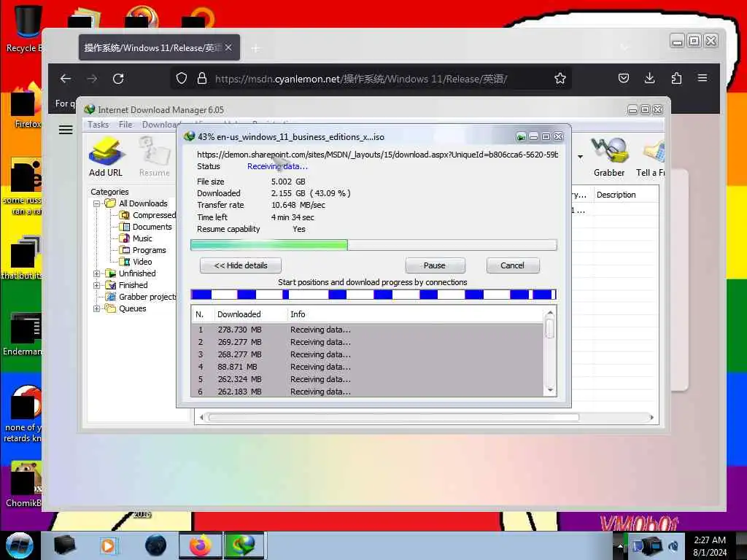
Task: Click the connections list scrollbar thumb
Action: [x=550, y=329]
